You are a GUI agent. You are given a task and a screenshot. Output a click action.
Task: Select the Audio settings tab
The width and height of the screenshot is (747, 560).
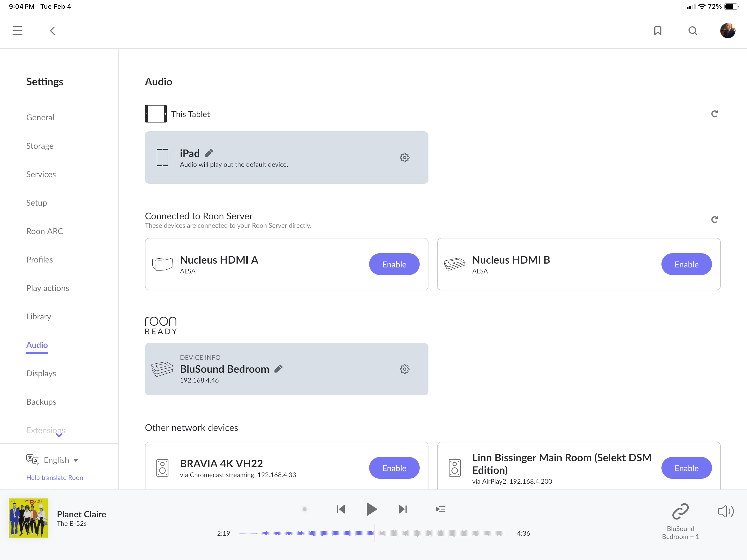37,345
